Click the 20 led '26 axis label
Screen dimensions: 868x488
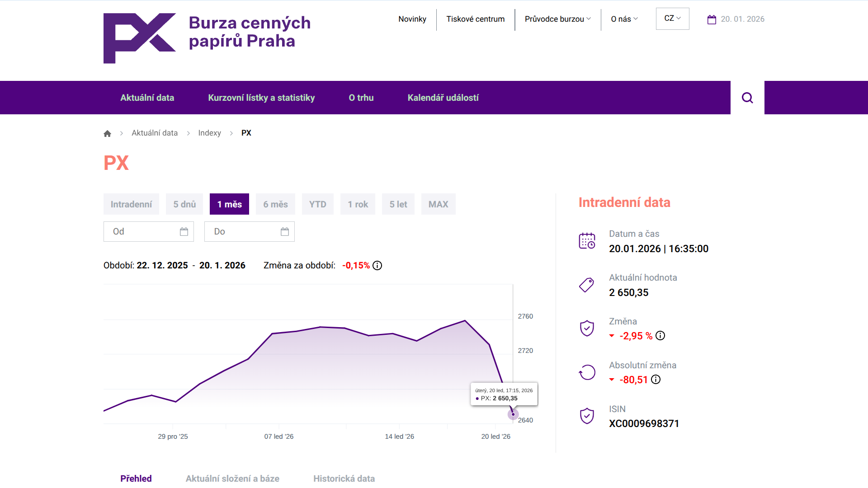(496, 436)
